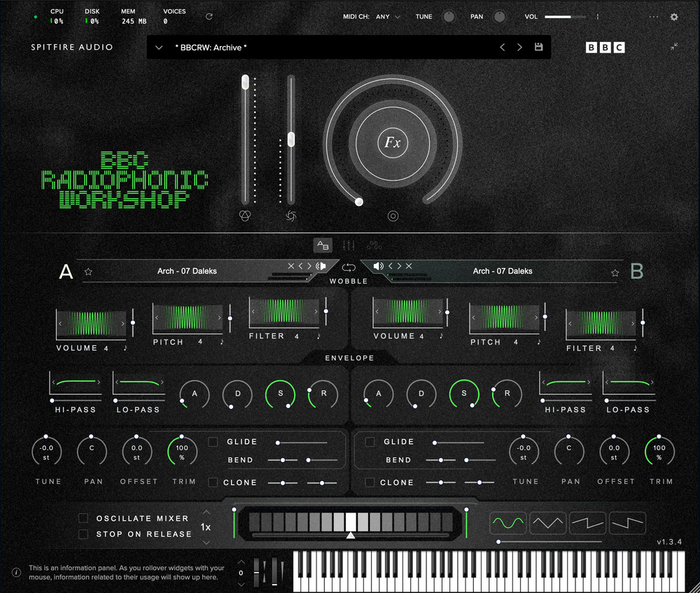Image resolution: width=700 pixels, height=593 pixels.
Task: Click the BBC logo
Action: coord(605,47)
